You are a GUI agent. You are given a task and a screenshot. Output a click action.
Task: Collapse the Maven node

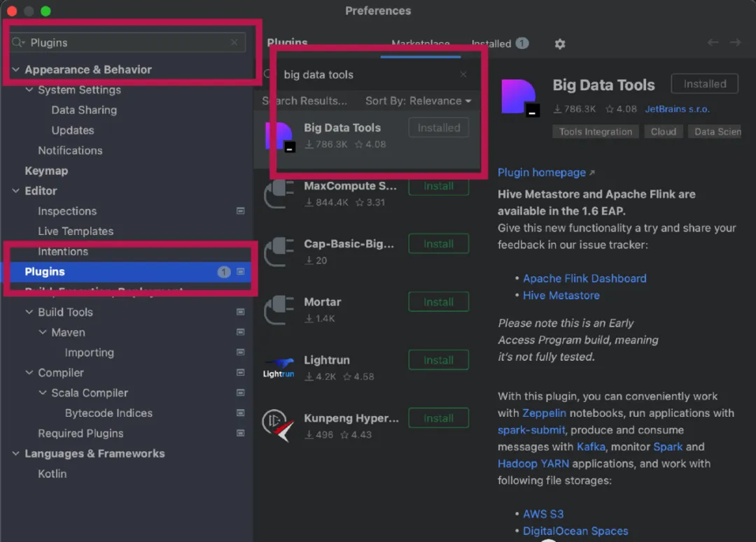click(x=43, y=332)
